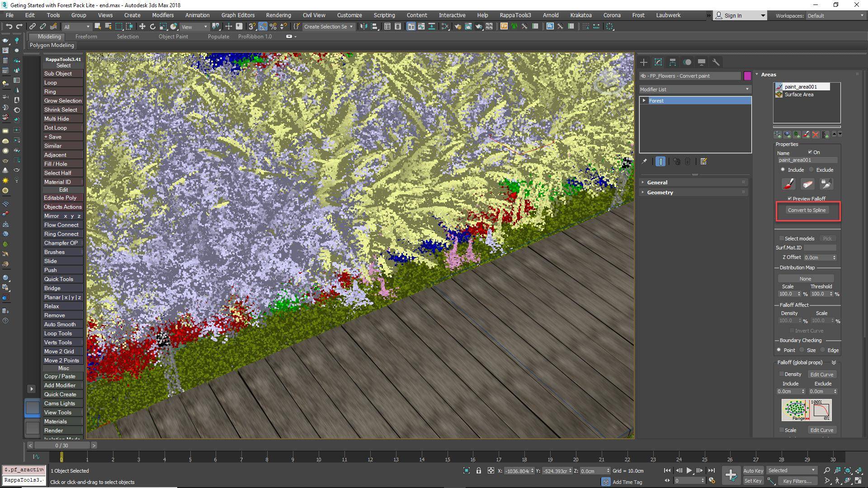Viewport: 868px width, 488px height.
Task: Click the magenta wireframe color swatch
Action: pos(747,76)
